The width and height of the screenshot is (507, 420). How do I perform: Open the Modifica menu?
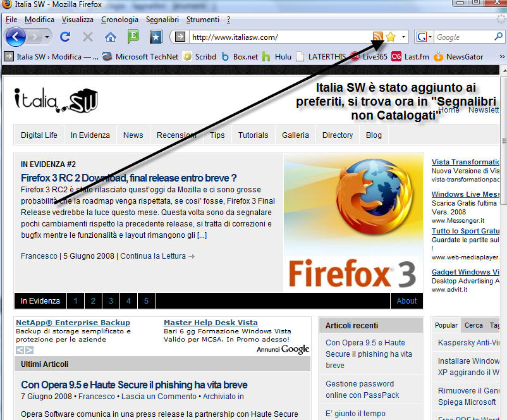click(39, 20)
